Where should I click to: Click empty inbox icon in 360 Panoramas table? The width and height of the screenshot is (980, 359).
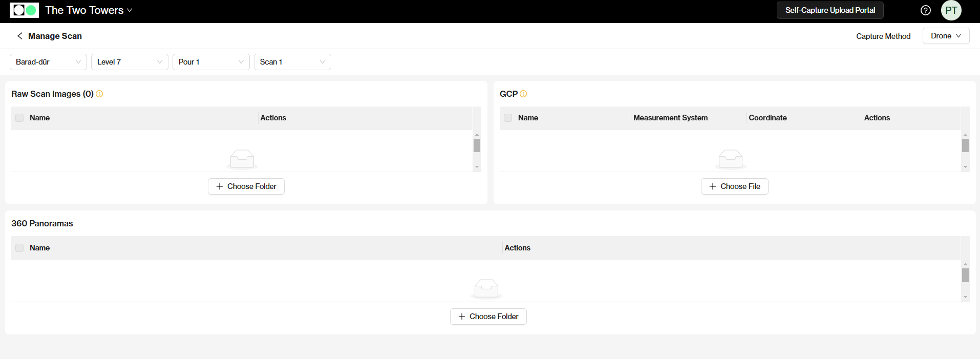(486, 288)
